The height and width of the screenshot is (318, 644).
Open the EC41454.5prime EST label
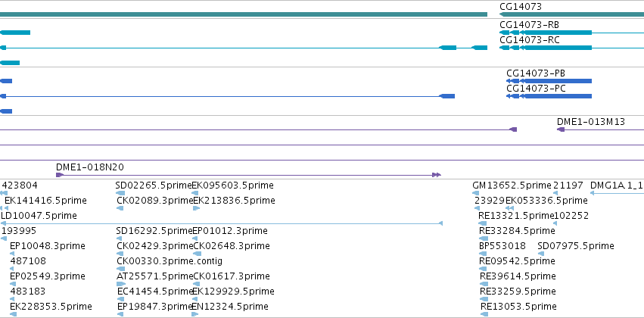point(155,291)
